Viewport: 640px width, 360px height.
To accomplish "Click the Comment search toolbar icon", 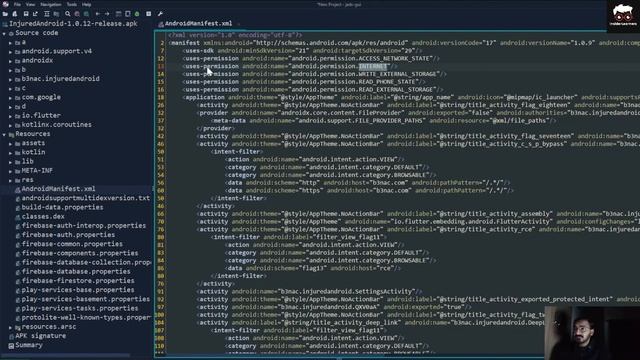I will 87,14.
